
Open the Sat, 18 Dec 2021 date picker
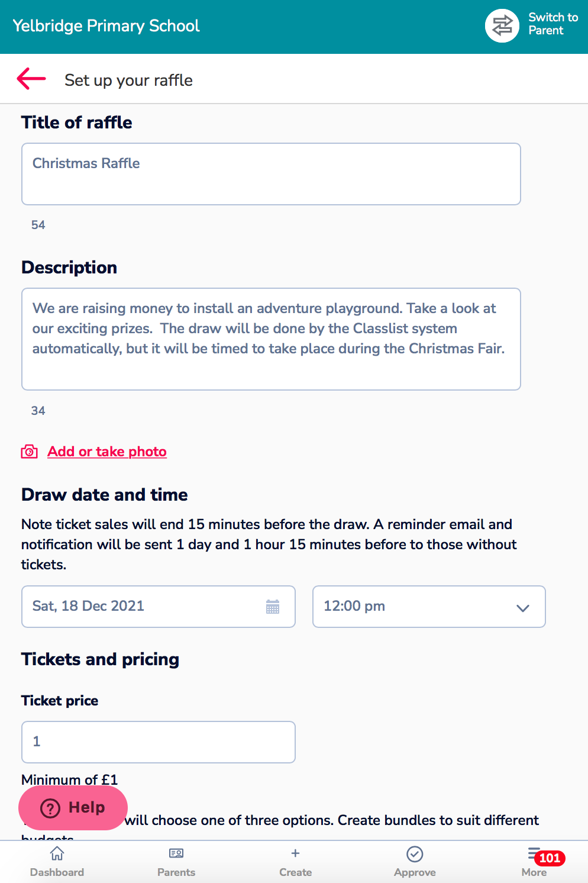pos(159,607)
